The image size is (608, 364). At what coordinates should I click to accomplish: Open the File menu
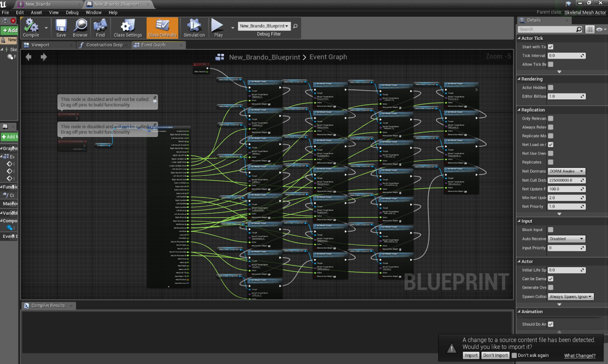point(5,12)
